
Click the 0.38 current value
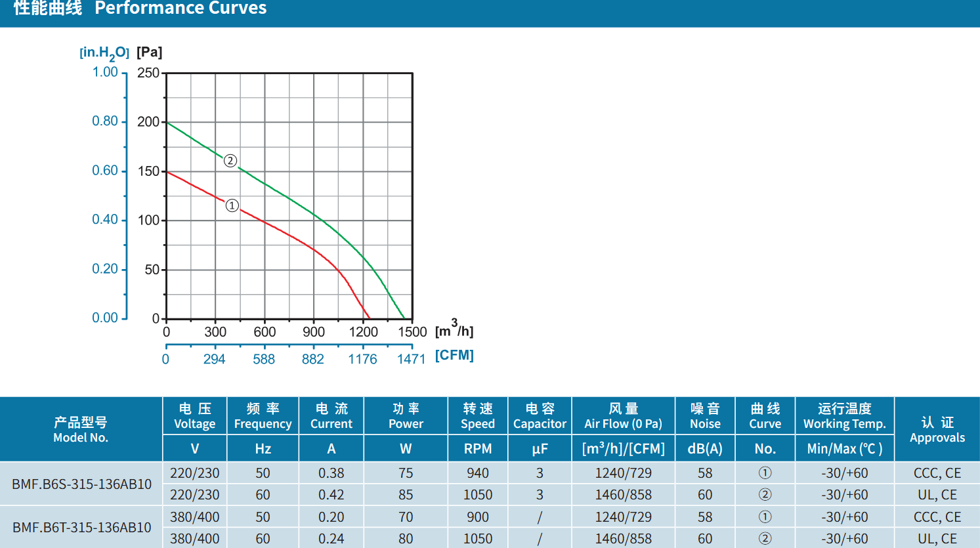[x=331, y=473]
